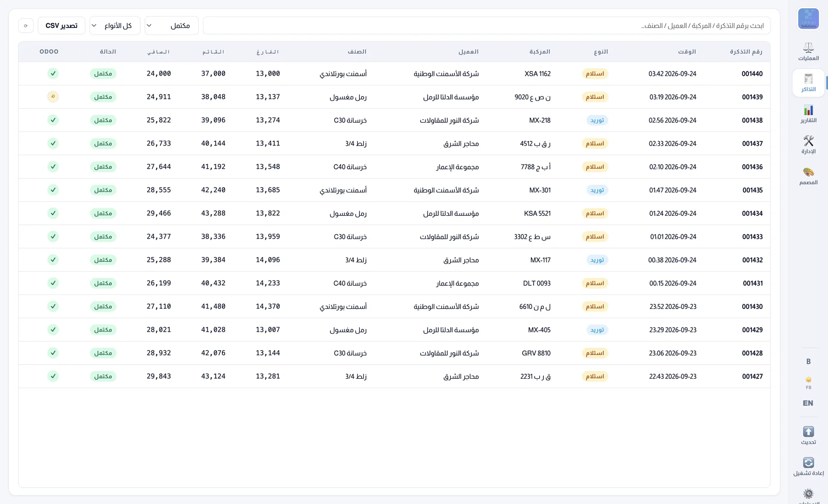Image resolution: width=828 pixels, height=504 pixels.
Task: Click ticket number 001433
Action: point(752,236)
